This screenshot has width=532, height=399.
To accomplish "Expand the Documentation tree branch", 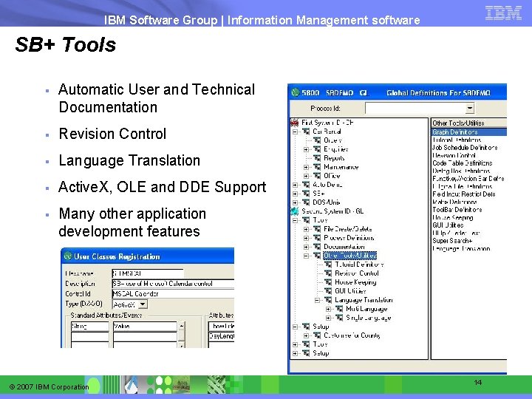I will pos(306,247).
